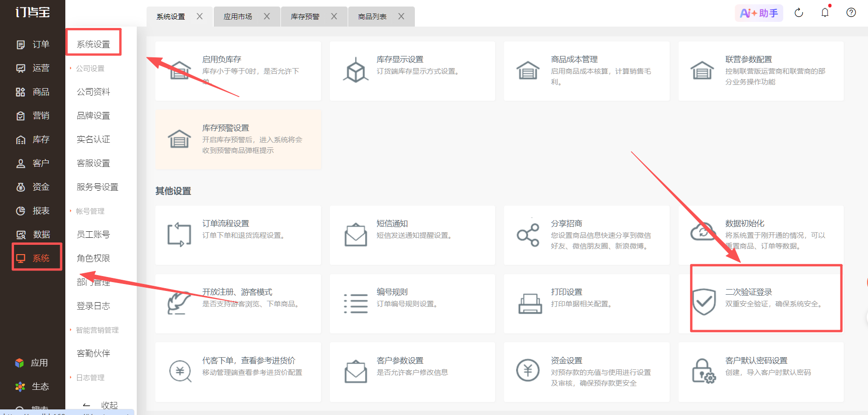
Task: Open 客勤伙伴 in the submenu
Action: pyautogui.click(x=93, y=353)
